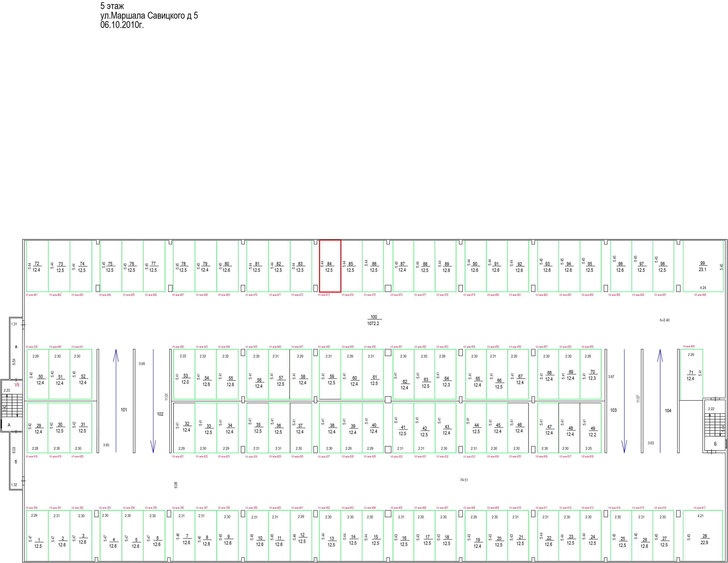728x563 pixels.
Task: Select the title text '5 этаж'
Action: click(112, 6)
